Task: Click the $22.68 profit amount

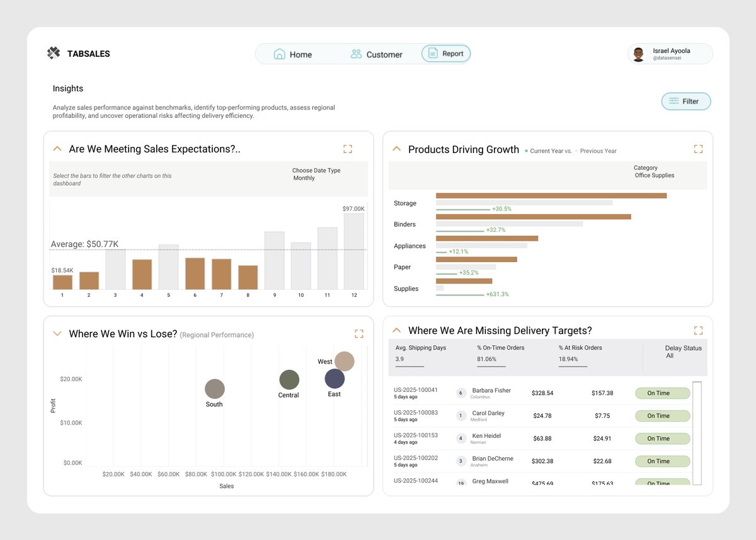Action: click(x=602, y=461)
